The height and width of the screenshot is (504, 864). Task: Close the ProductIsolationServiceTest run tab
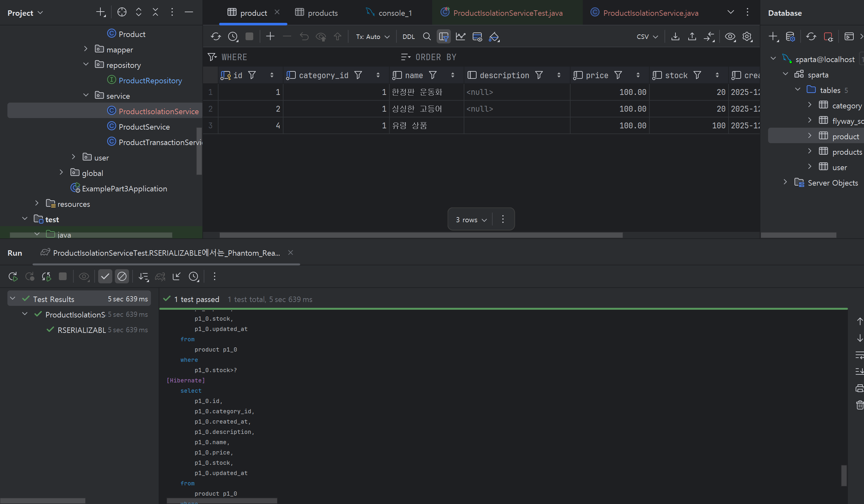[290, 252]
